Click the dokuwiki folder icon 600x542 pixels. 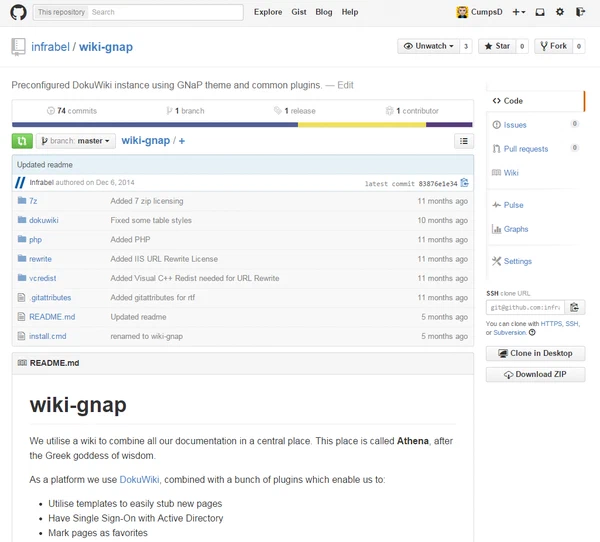coord(22,220)
